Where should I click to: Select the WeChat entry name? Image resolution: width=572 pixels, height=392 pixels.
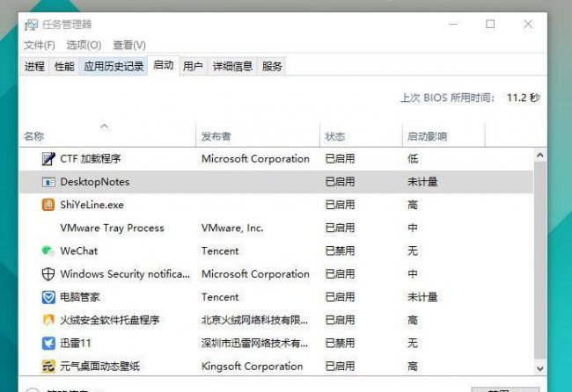pyautogui.click(x=79, y=251)
